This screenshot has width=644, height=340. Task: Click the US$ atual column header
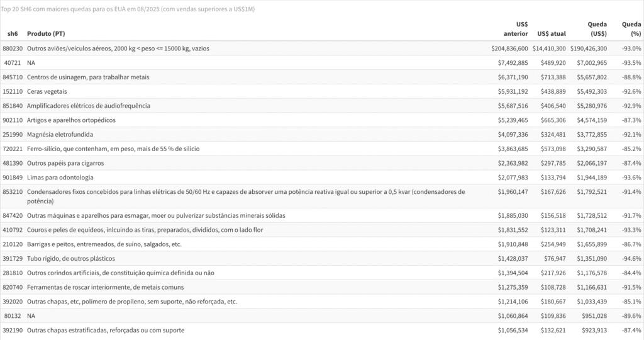click(551, 34)
